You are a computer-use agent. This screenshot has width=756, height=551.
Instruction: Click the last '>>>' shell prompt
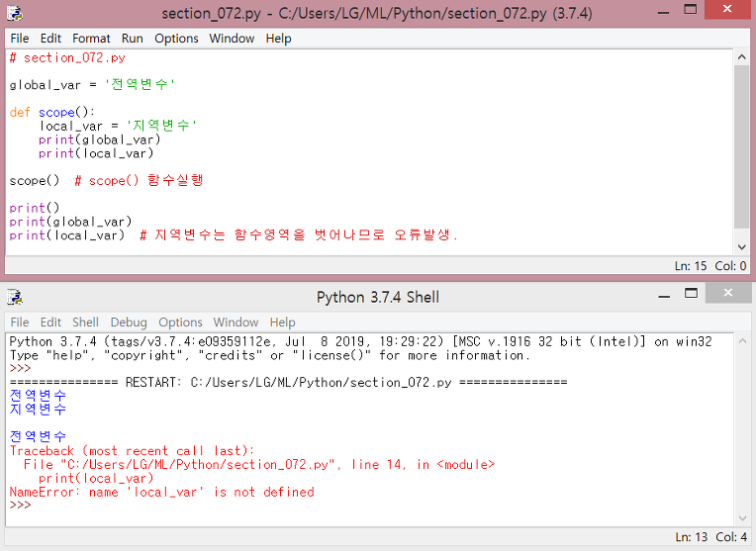pyautogui.click(x=20, y=505)
